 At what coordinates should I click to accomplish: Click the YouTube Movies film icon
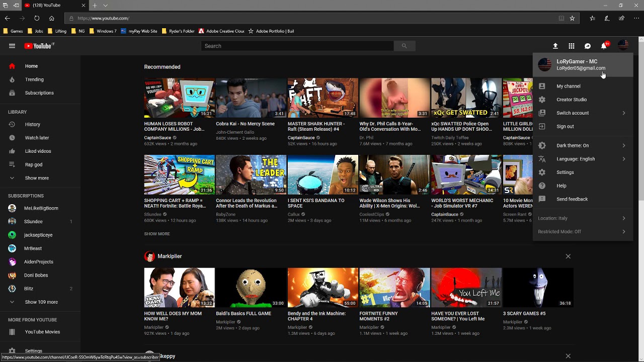pyautogui.click(x=12, y=332)
